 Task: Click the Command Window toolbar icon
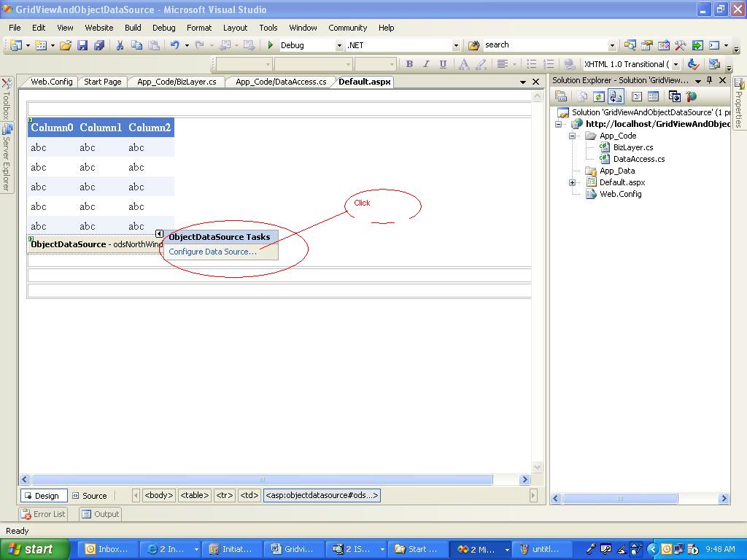[x=713, y=45]
